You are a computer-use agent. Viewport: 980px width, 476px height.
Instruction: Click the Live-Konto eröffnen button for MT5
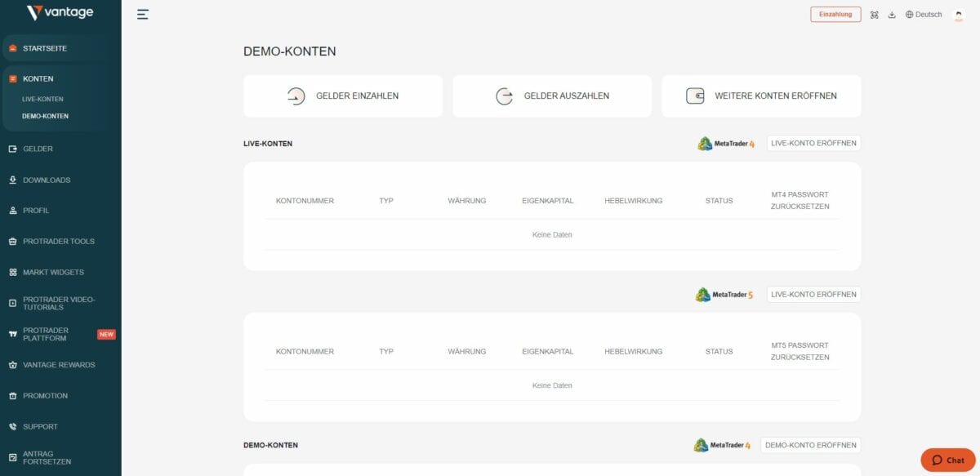813,294
